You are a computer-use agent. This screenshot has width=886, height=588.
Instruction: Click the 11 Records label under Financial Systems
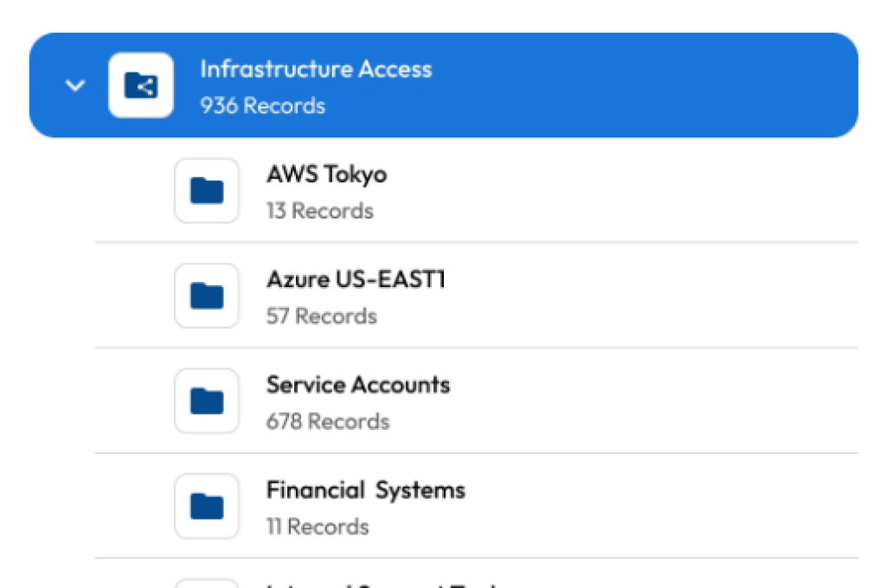coord(318,526)
